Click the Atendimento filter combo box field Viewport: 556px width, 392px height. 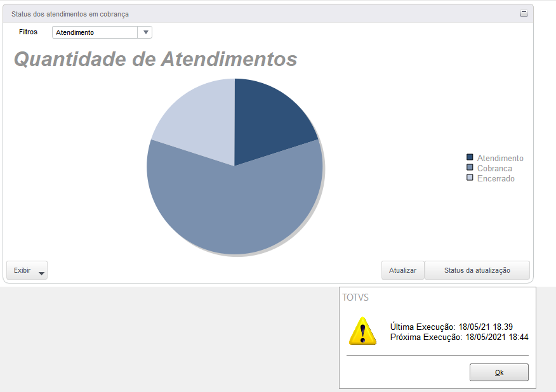(102, 32)
